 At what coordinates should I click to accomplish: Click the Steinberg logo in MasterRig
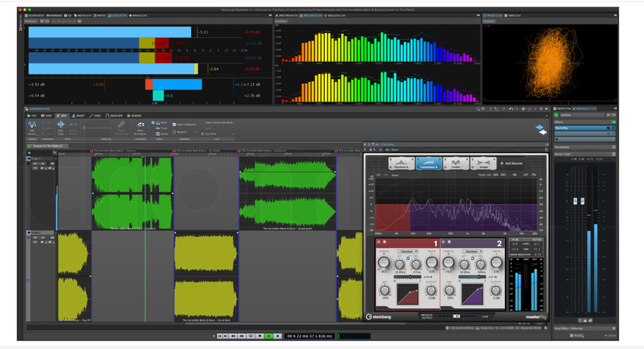378,317
